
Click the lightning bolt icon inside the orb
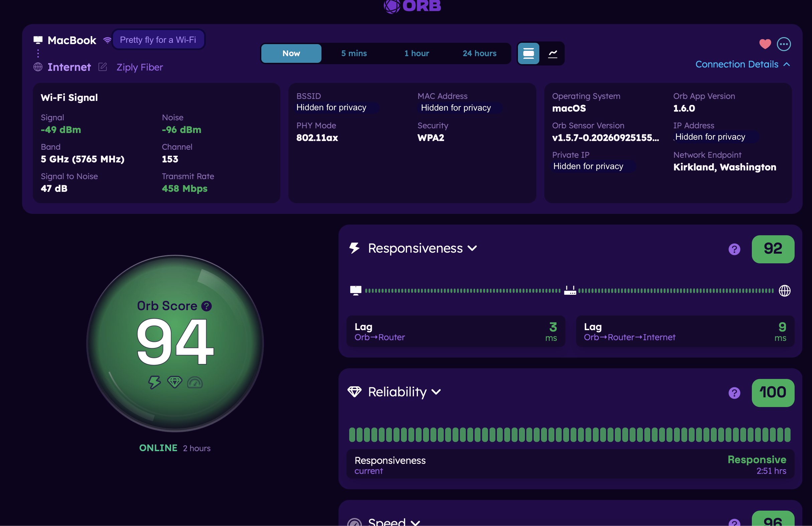[x=154, y=382]
